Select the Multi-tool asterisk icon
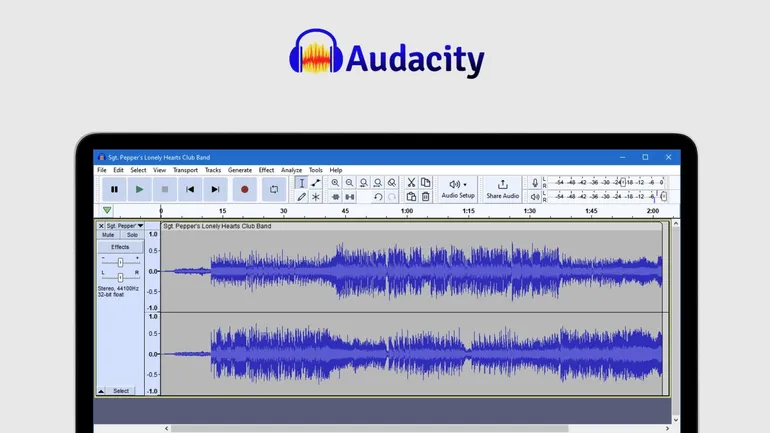Viewport: 770px width, 433px height. 316,197
